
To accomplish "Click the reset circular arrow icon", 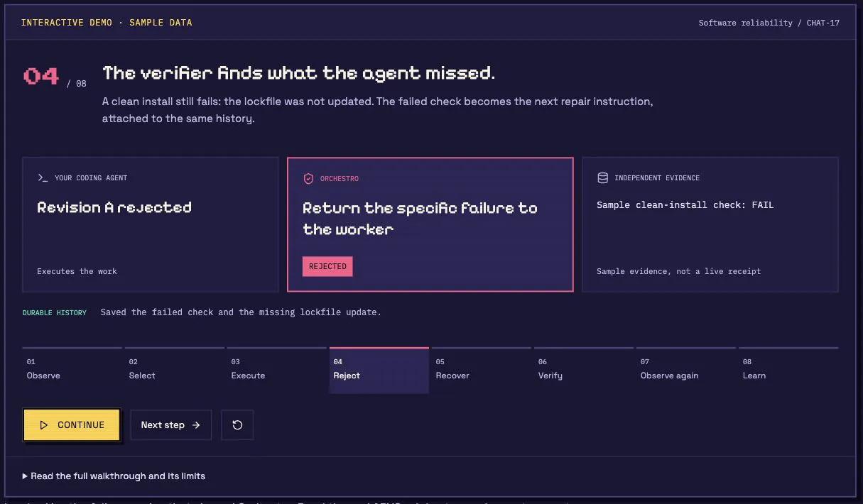I will (237, 424).
